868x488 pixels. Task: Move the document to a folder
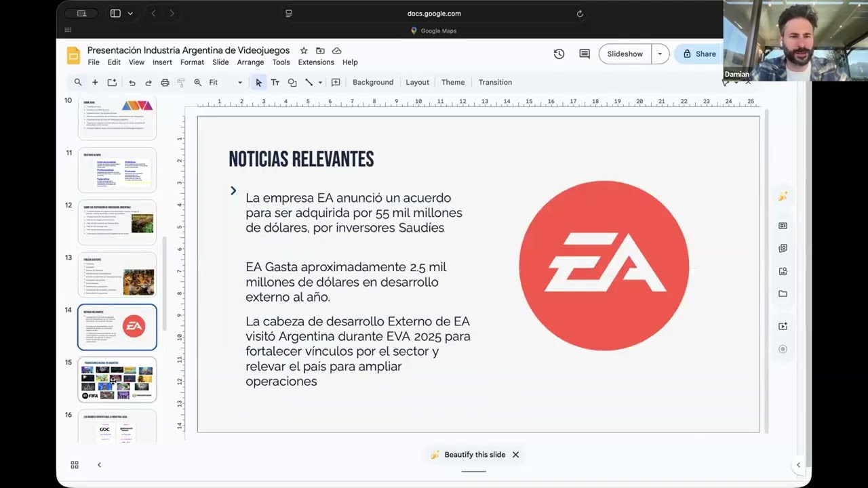coord(320,51)
